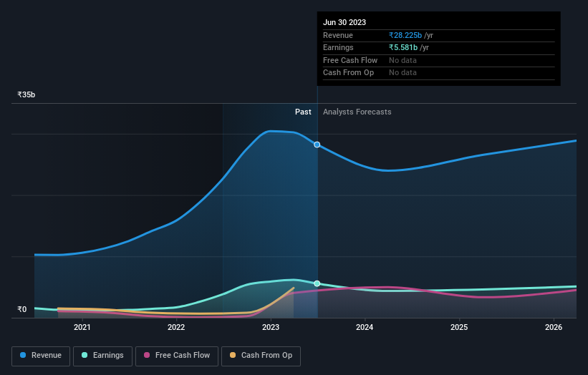Click the 2024 x-axis label
Image resolution: width=588 pixels, height=375 pixels.
(x=365, y=327)
